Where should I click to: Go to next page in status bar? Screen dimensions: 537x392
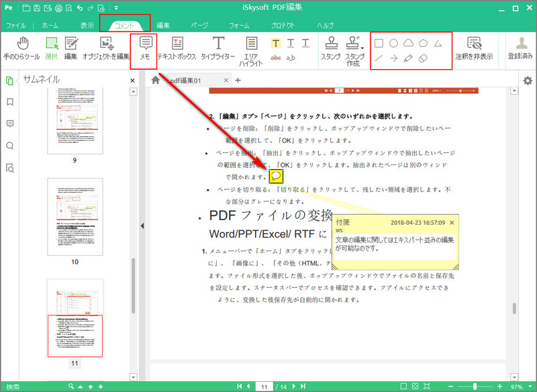(294, 386)
